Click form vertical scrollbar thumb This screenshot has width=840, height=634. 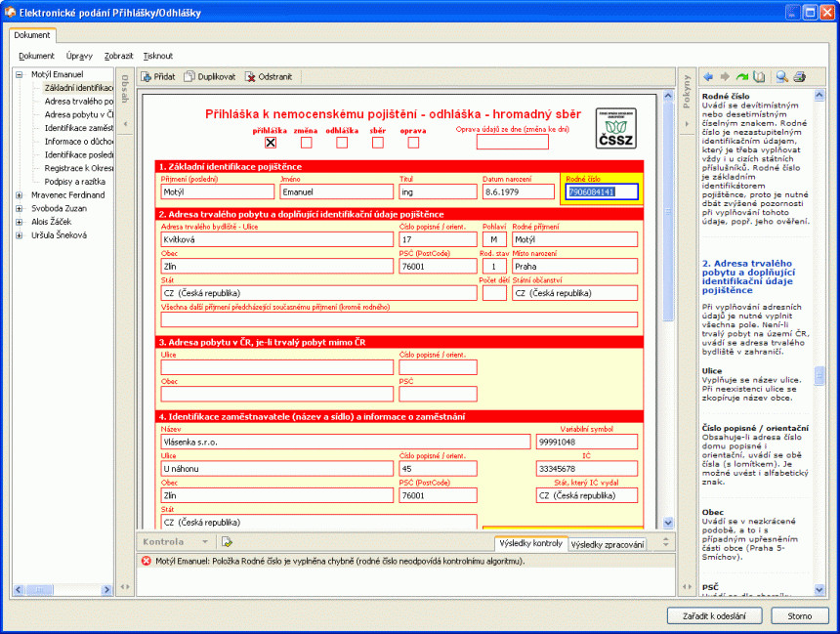pyautogui.click(x=668, y=211)
